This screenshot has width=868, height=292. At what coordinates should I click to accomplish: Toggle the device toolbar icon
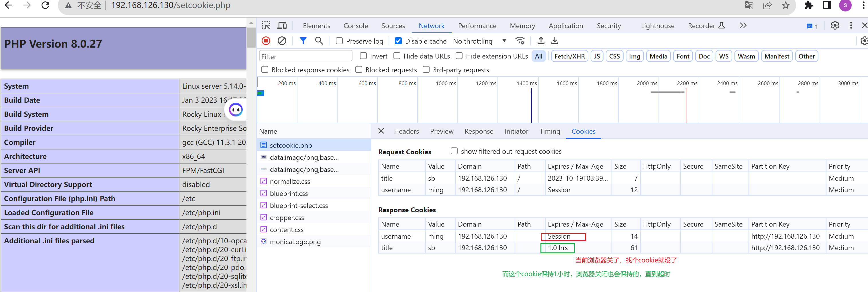click(x=282, y=26)
